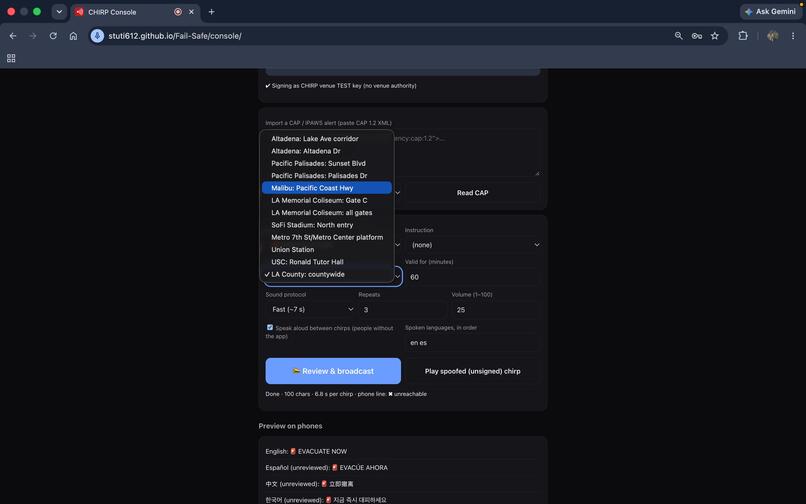The width and height of the screenshot is (806, 504).
Task: Select LA County: countywide option
Action: (327, 275)
